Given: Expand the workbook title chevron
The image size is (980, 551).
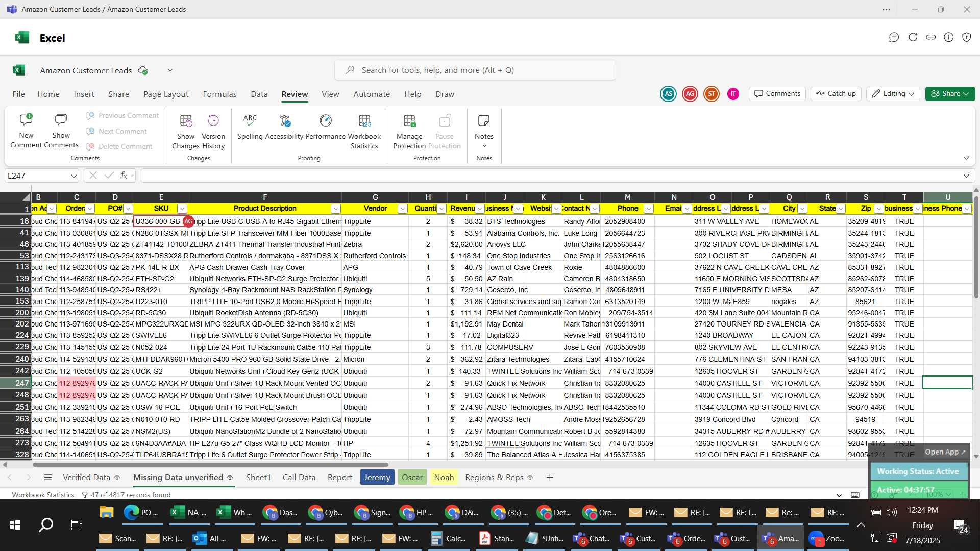Looking at the screenshot, I should pos(170,70).
